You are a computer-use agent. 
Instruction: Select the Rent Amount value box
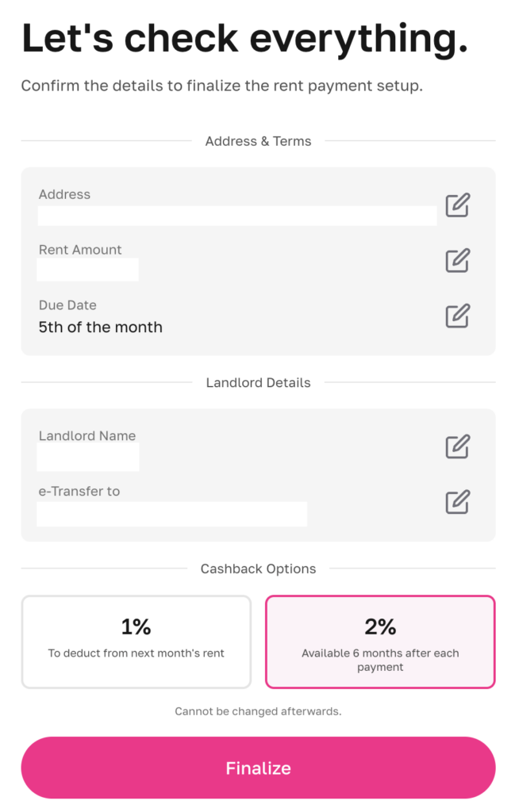pos(87,270)
